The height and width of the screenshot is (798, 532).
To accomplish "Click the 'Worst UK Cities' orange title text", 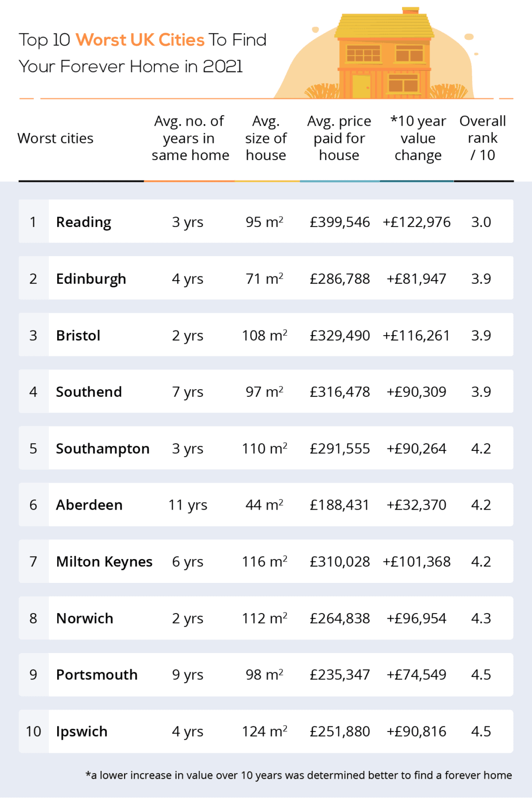I will (140, 40).
